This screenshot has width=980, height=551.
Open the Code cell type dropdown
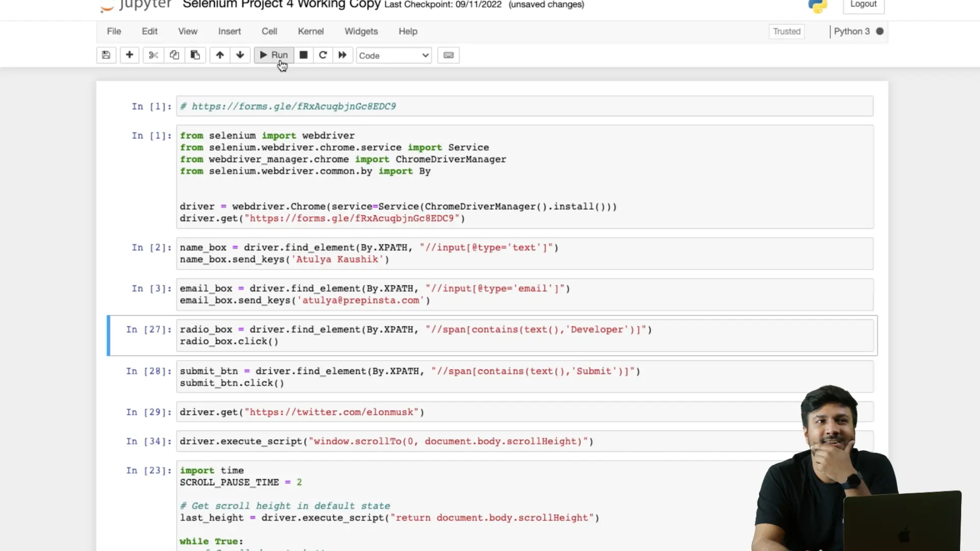point(394,56)
